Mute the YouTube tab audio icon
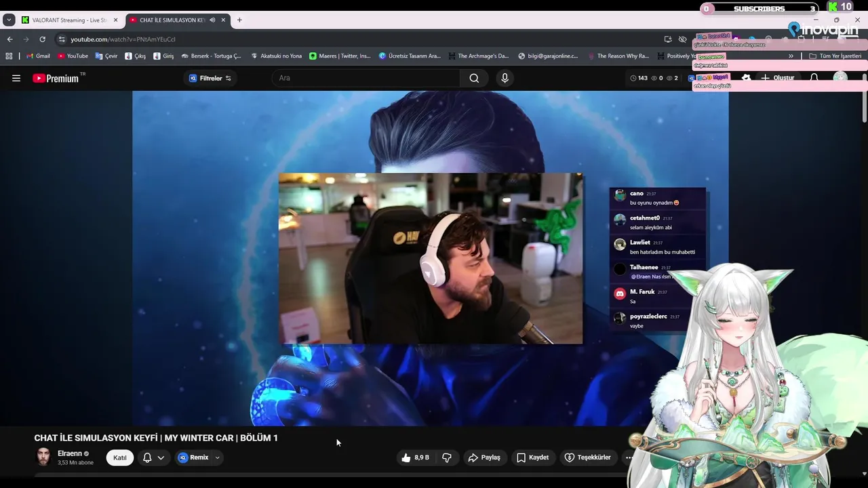 (x=212, y=20)
